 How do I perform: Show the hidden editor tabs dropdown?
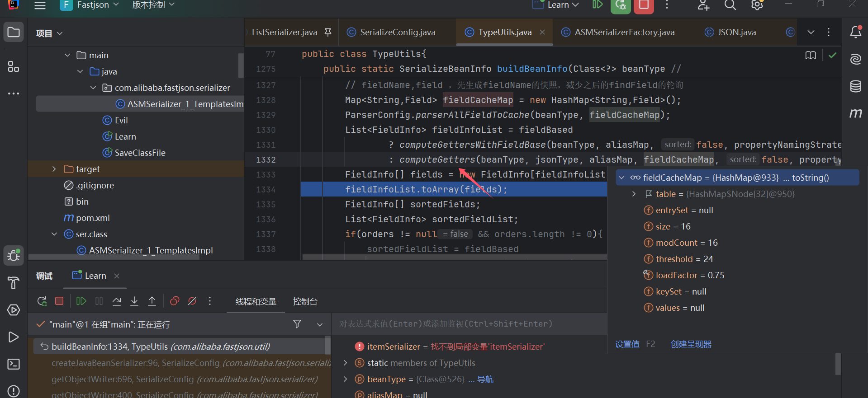coord(811,32)
